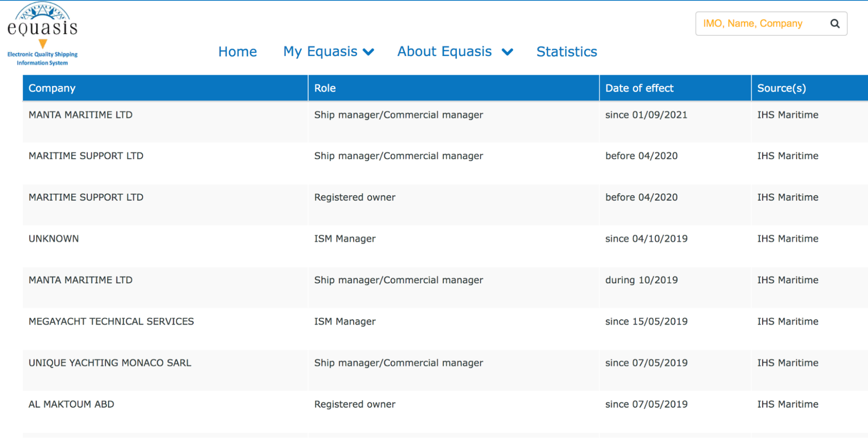
Task: Select MARITIME SUPPORT LTD Registered owner row company
Action: (x=86, y=197)
